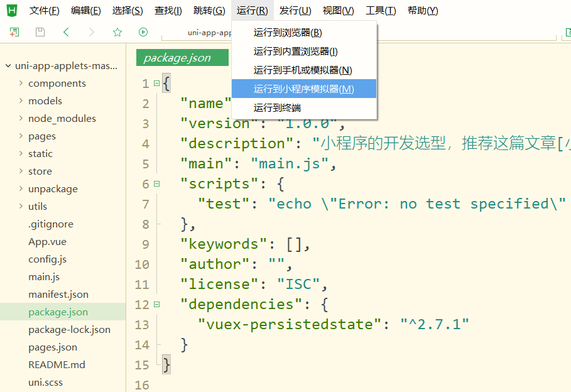This screenshot has width=571, height=392.
Task: Expand the pages folder chevron
Action: (x=21, y=136)
